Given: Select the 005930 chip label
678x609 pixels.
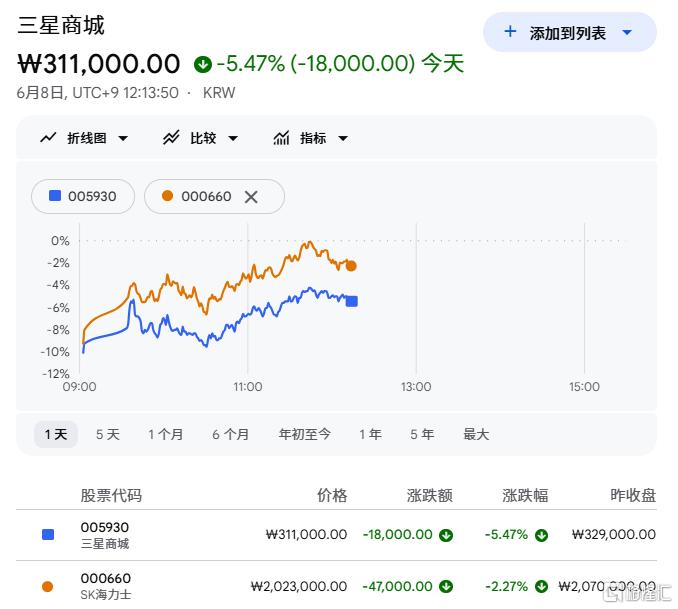Looking at the screenshot, I should click(x=92, y=197).
